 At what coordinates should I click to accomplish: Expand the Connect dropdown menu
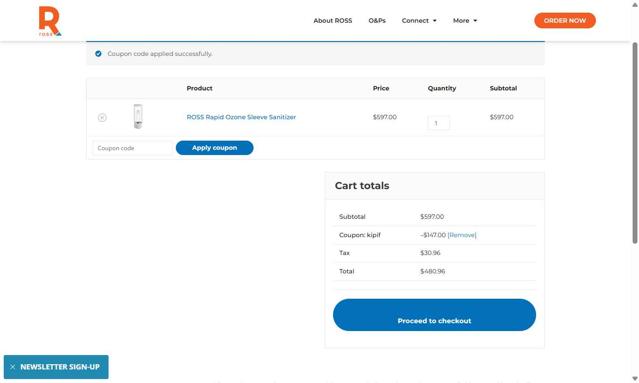tap(419, 20)
